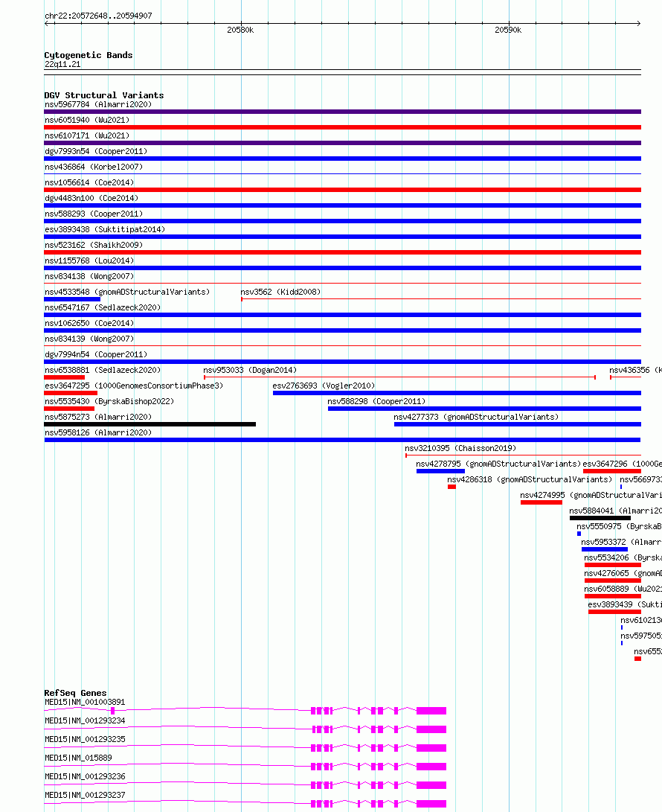Click nsv5953372 variant label

621,542
